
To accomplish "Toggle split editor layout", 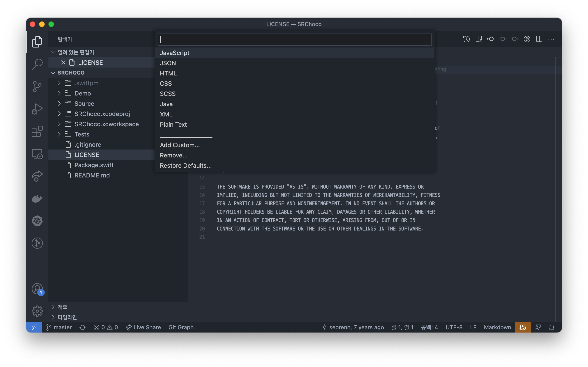I will [539, 39].
